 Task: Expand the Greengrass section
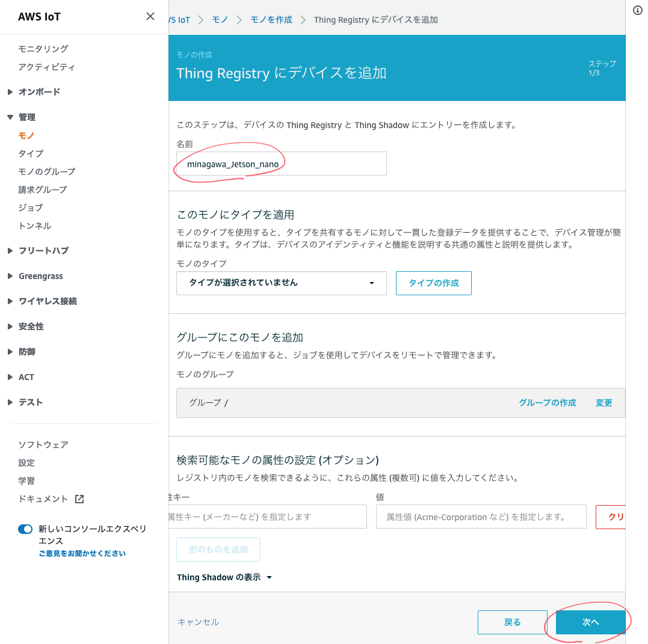[10, 276]
